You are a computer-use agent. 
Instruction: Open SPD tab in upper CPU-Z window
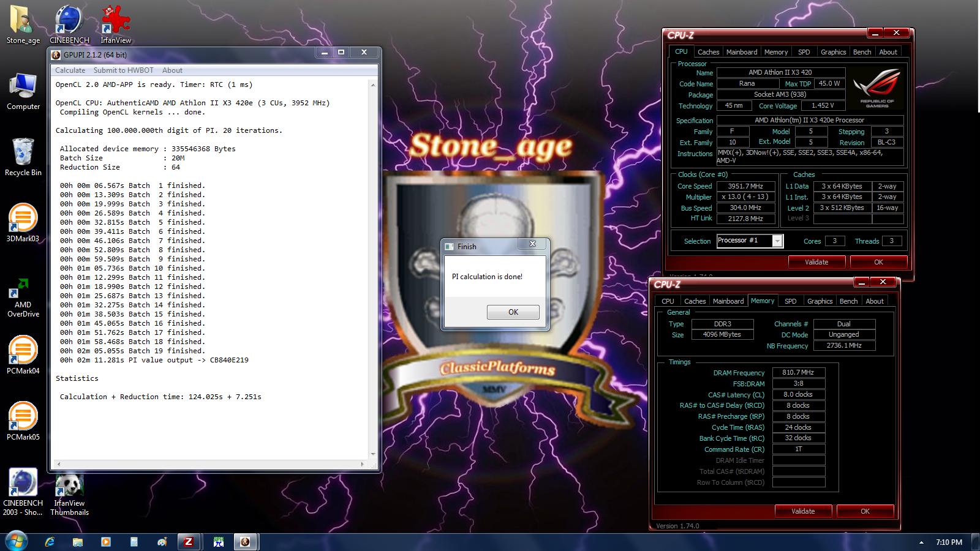tap(804, 52)
